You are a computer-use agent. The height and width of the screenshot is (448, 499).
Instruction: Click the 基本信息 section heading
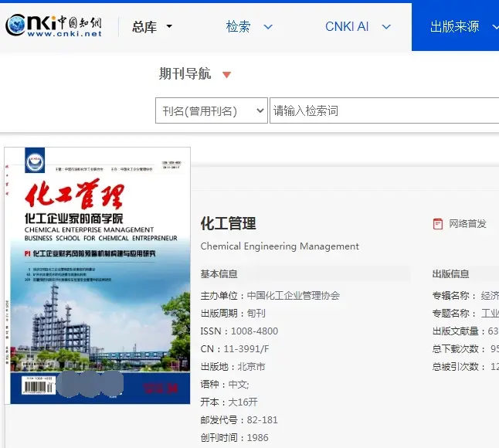(x=219, y=274)
